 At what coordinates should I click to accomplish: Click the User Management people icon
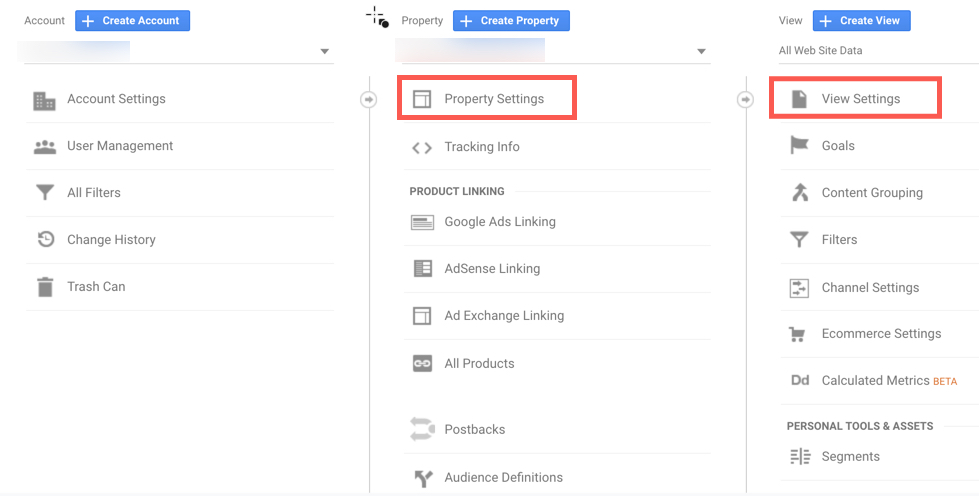pyautogui.click(x=44, y=146)
